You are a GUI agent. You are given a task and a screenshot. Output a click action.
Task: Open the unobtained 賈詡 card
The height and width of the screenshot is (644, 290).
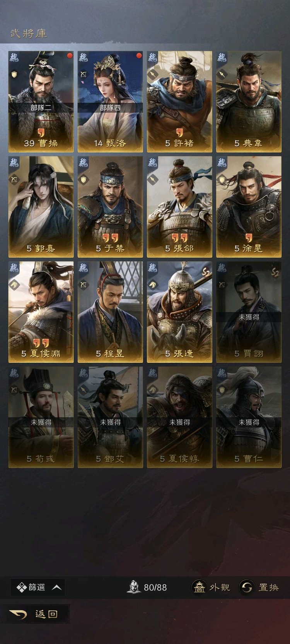point(249,312)
